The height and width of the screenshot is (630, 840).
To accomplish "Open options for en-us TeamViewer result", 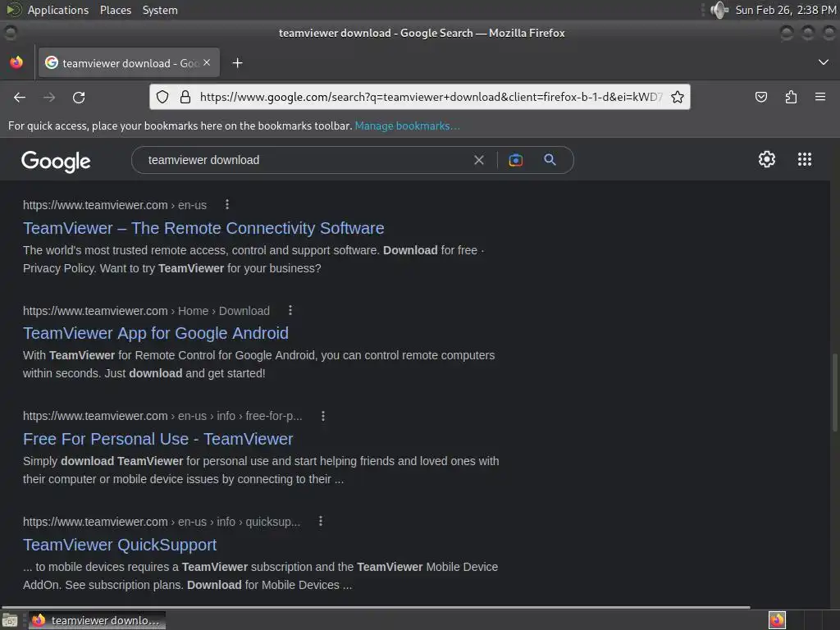I will click(227, 204).
